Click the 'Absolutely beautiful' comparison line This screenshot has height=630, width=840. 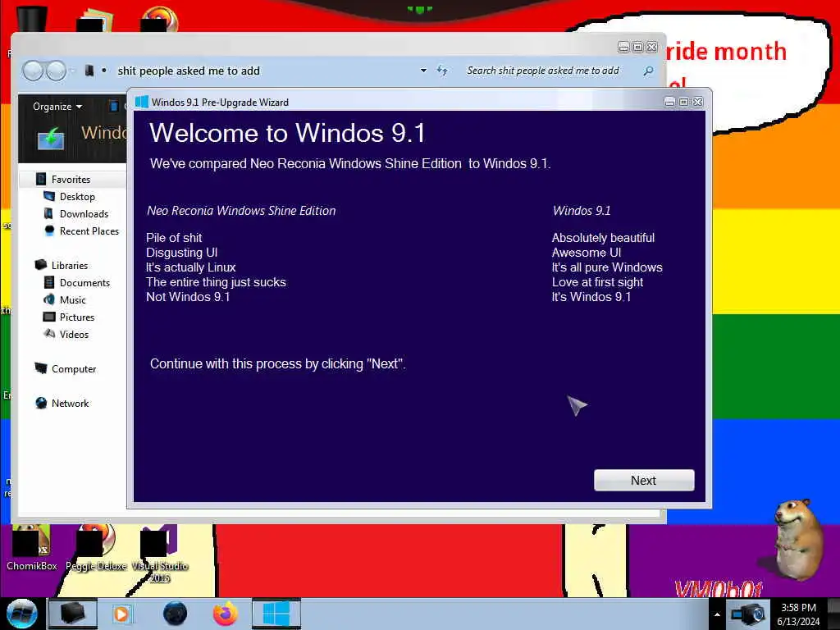point(603,238)
